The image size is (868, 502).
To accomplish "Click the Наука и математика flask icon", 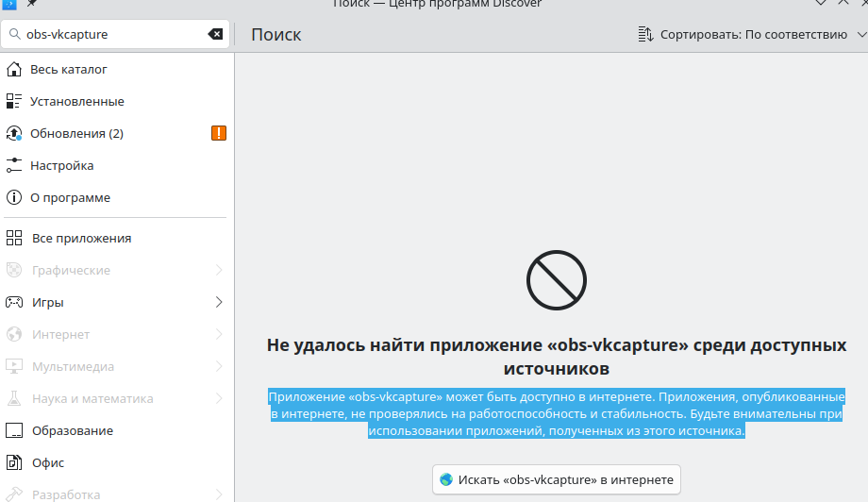I will pos(14,398).
